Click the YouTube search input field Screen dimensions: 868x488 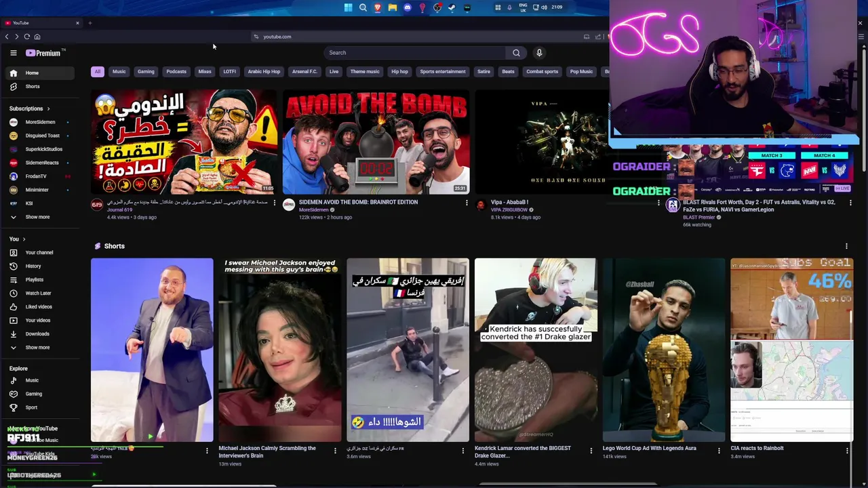pyautogui.click(x=415, y=53)
